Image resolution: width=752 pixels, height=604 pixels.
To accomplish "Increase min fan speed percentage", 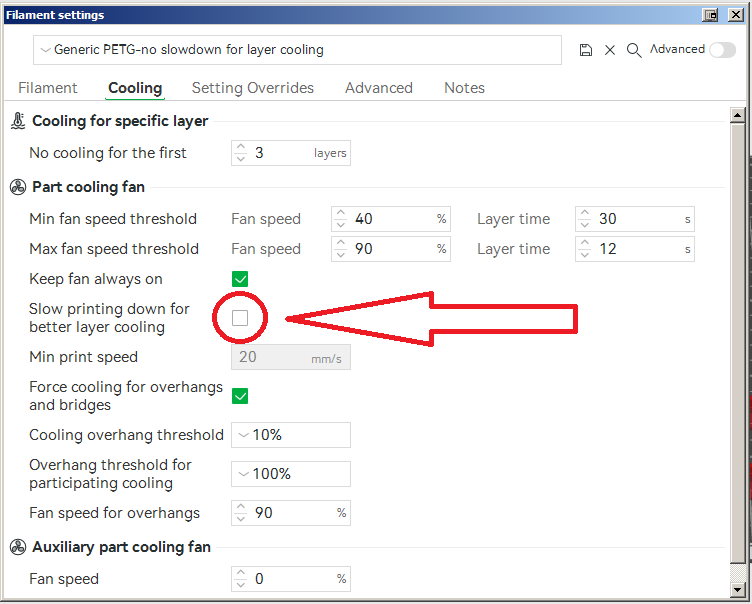I will pos(341,213).
